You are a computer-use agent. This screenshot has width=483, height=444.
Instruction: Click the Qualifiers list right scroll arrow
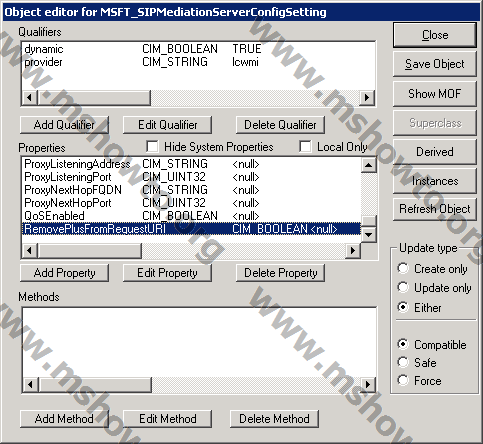click(x=367, y=97)
